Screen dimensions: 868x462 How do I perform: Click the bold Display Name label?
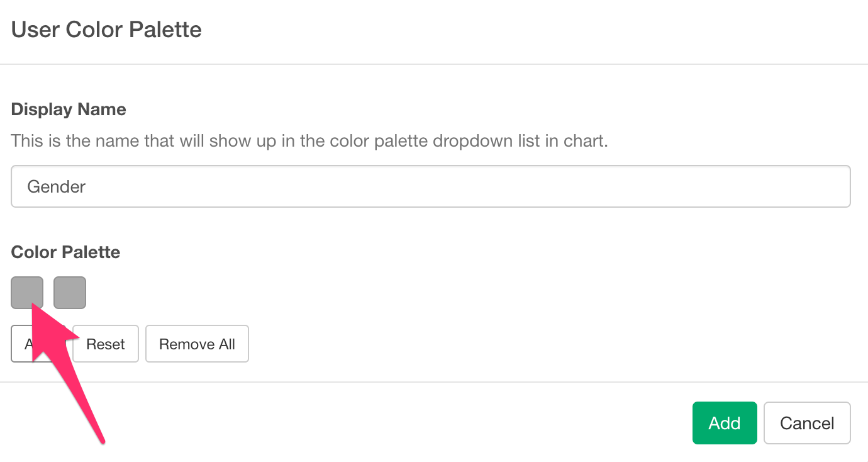click(x=69, y=110)
